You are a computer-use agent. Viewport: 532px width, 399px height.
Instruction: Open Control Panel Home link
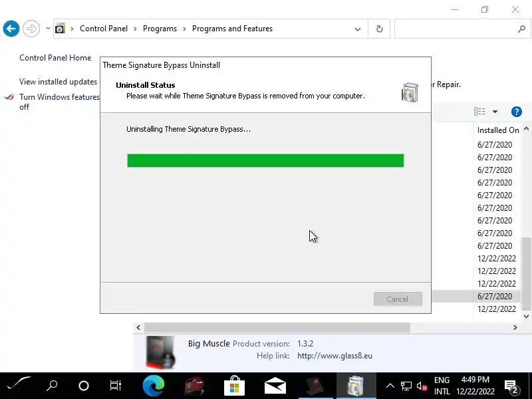tap(55, 58)
